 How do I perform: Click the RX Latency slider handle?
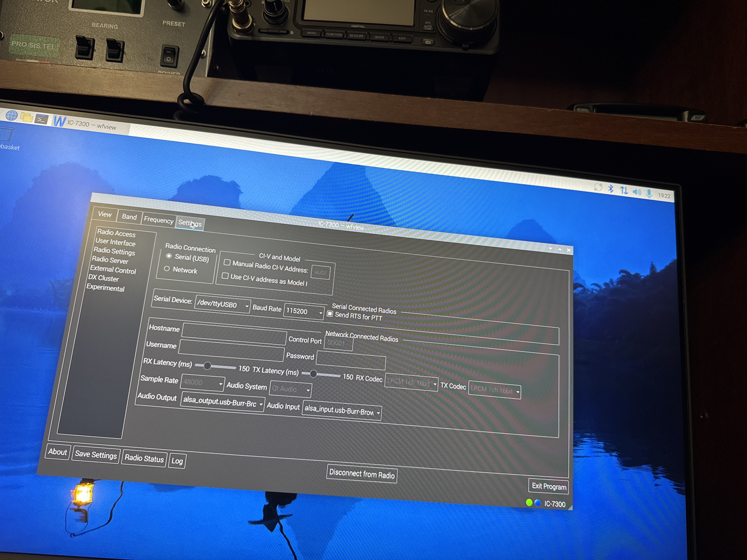click(x=207, y=366)
